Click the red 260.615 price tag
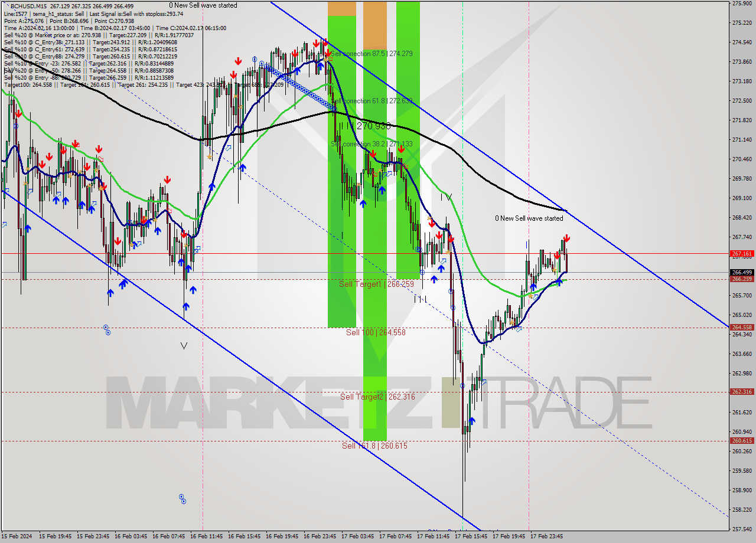Screen dimensions: 756x543 click(742, 441)
